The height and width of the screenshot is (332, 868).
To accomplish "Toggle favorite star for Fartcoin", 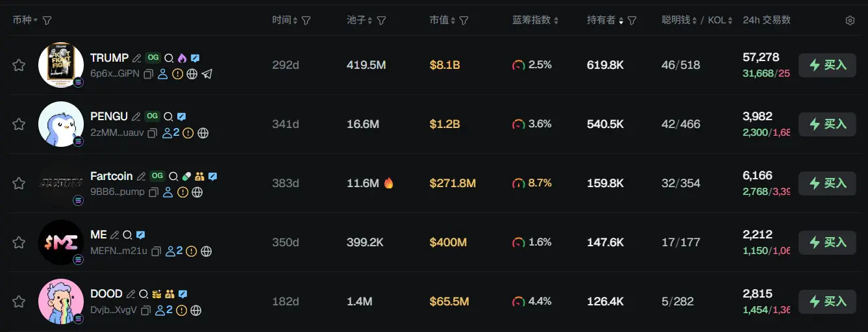I will tap(19, 183).
